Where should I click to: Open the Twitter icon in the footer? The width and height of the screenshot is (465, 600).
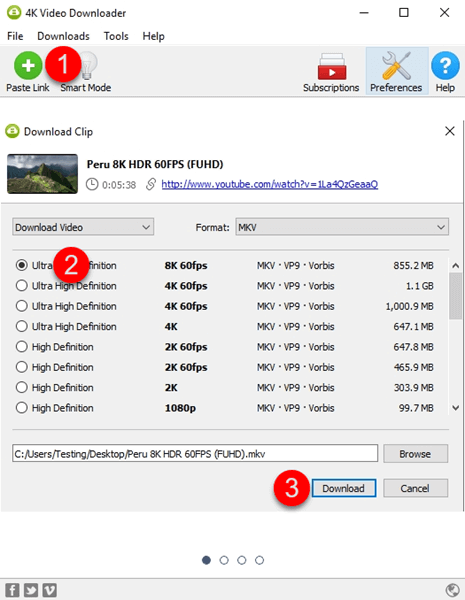tap(31, 590)
